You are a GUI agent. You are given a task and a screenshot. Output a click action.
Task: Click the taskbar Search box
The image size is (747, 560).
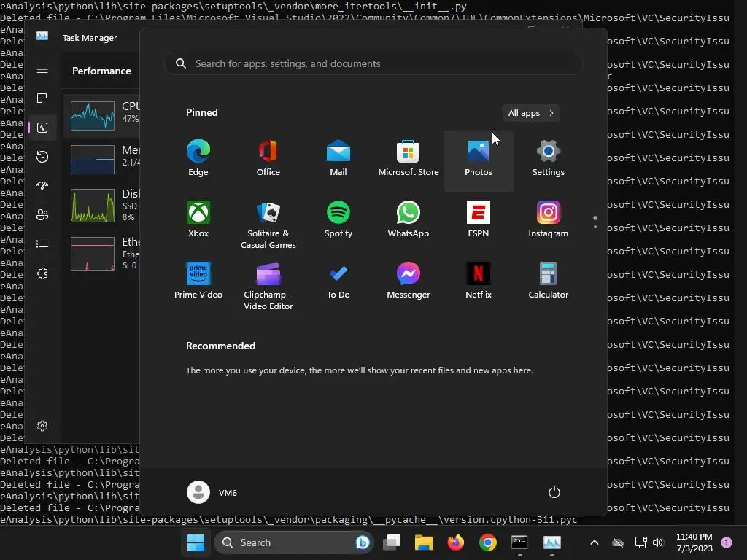tap(293, 542)
